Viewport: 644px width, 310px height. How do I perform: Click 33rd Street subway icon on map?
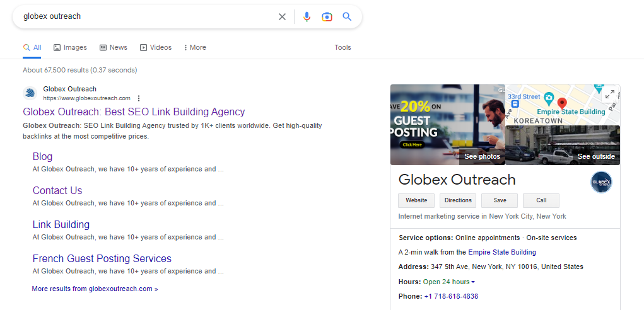coord(515,104)
